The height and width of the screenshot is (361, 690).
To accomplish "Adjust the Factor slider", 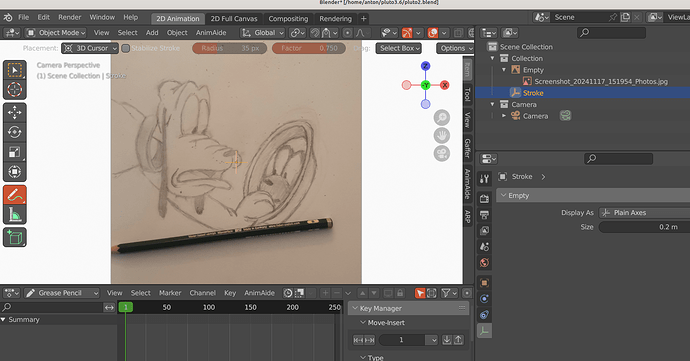I will pyautogui.click(x=308, y=48).
